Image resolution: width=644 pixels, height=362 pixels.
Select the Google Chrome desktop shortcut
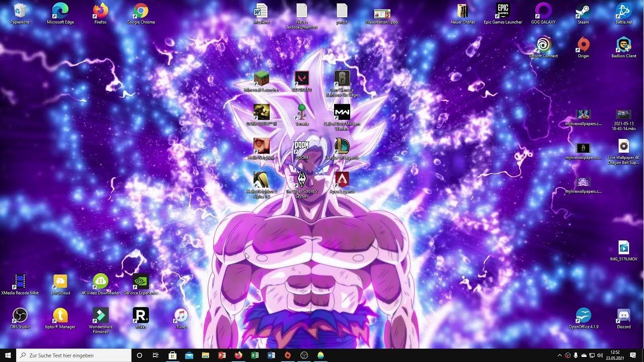click(x=141, y=14)
